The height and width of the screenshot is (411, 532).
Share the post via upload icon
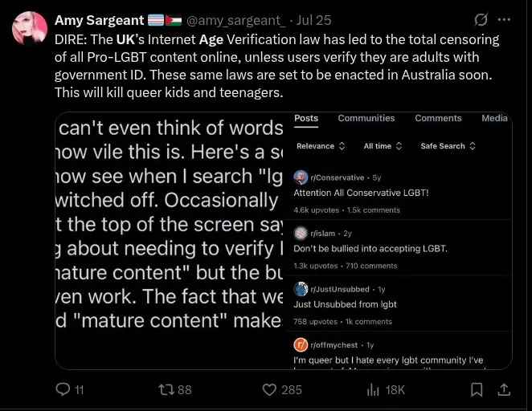504,389
